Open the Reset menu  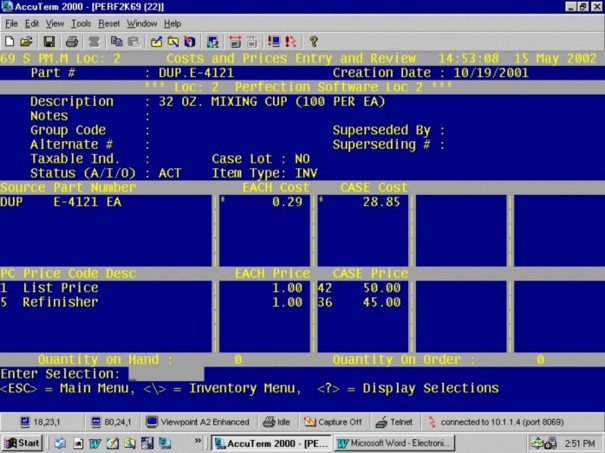(109, 24)
